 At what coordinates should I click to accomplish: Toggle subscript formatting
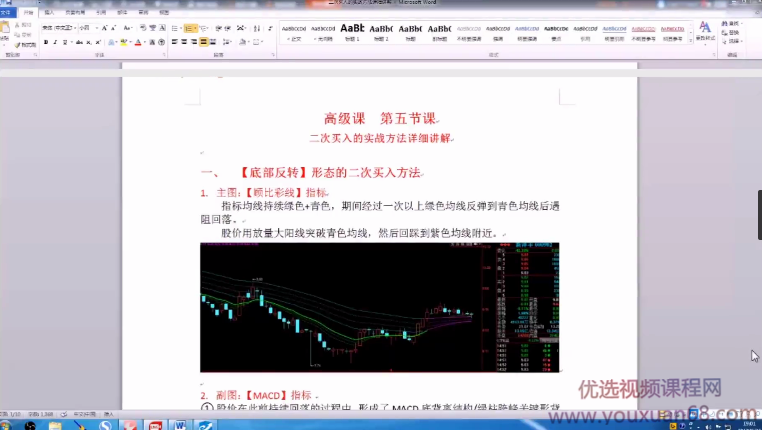click(x=88, y=42)
